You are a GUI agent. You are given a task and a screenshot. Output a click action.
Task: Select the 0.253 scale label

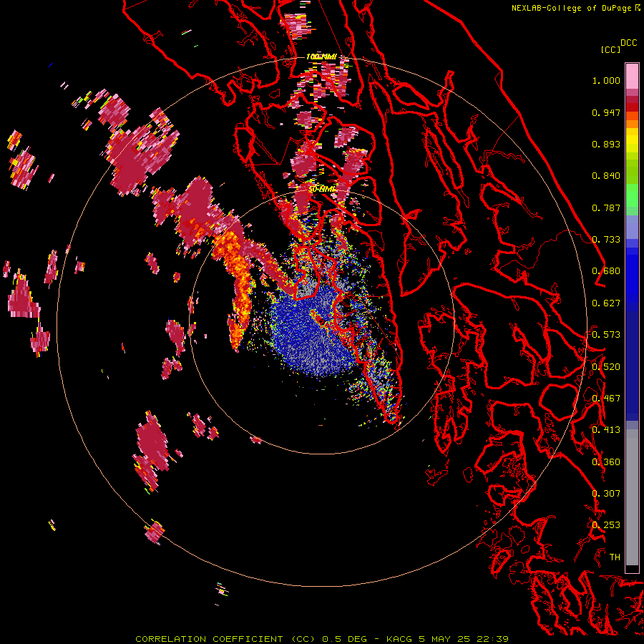(606, 525)
